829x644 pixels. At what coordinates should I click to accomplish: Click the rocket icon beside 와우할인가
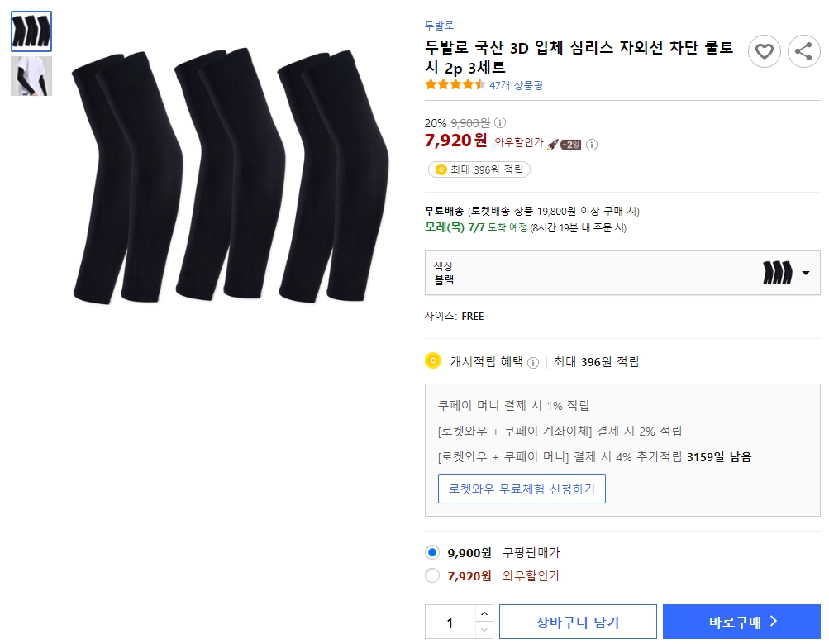pyautogui.click(x=552, y=144)
